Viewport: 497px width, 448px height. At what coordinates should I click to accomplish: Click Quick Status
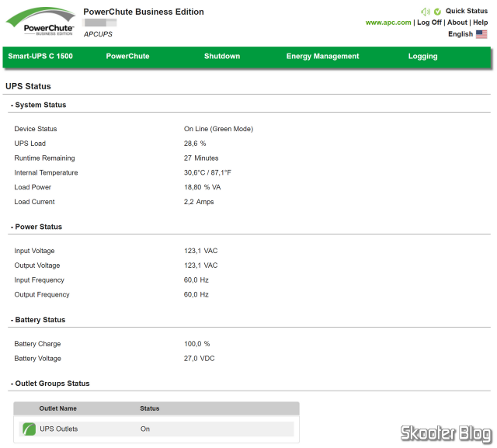tap(467, 11)
